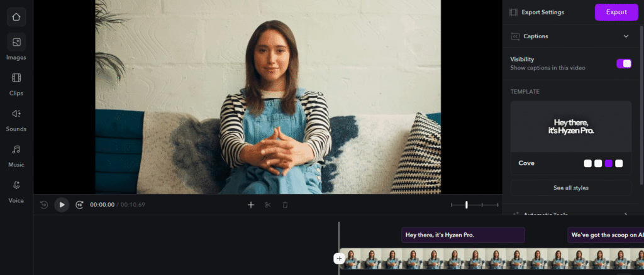Toggle caption Visibility switch off
This screenshot has height=275, width=644.
click(x=624, y=63)
